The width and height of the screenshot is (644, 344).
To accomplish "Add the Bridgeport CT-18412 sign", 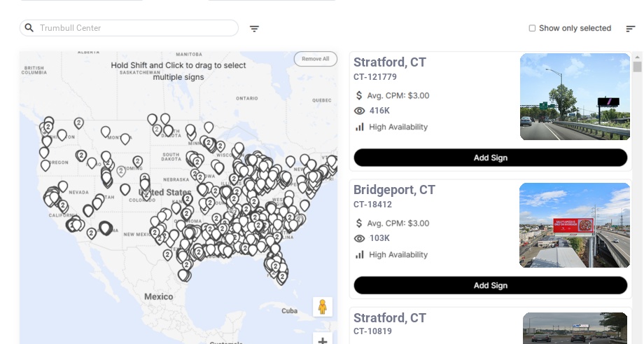I will (490, 285).
